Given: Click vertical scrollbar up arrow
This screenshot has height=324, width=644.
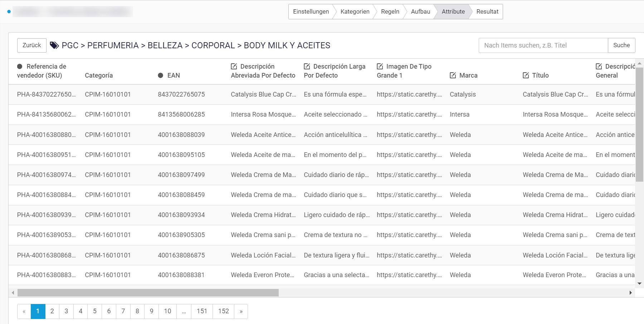Looking at the screenshot, I should pyautogui.click(x=639, y=63).
